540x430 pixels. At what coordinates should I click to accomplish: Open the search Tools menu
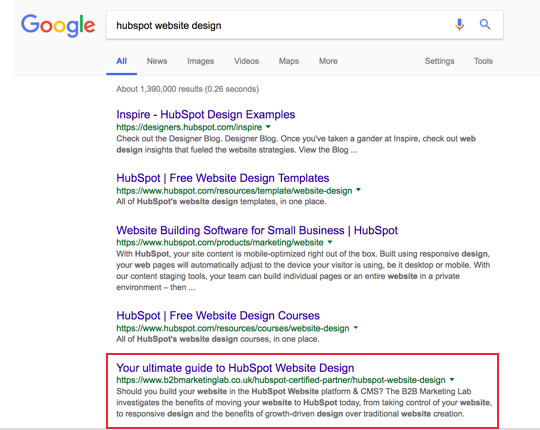point(483,61)
